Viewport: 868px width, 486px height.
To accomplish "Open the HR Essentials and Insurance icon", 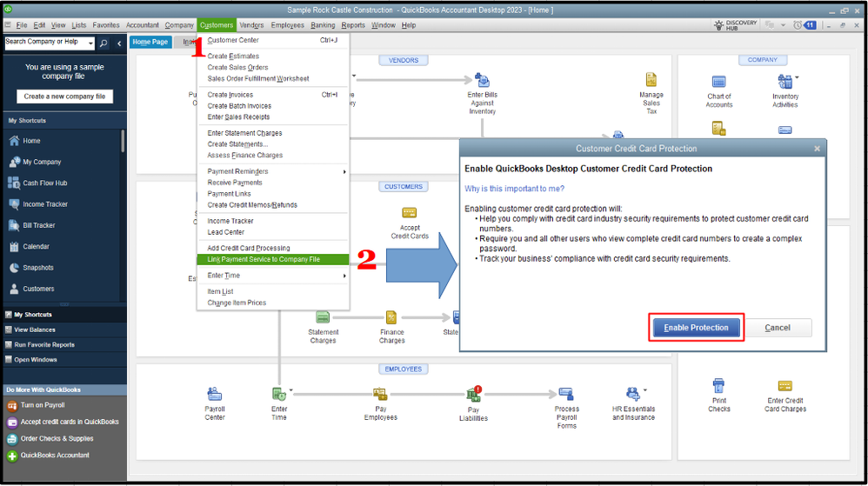I will 632,394.
